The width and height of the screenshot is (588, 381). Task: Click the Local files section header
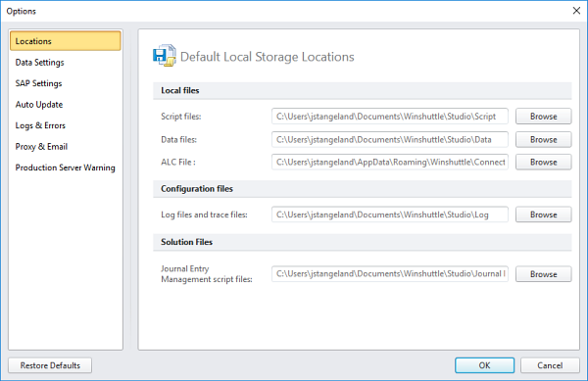363,90
